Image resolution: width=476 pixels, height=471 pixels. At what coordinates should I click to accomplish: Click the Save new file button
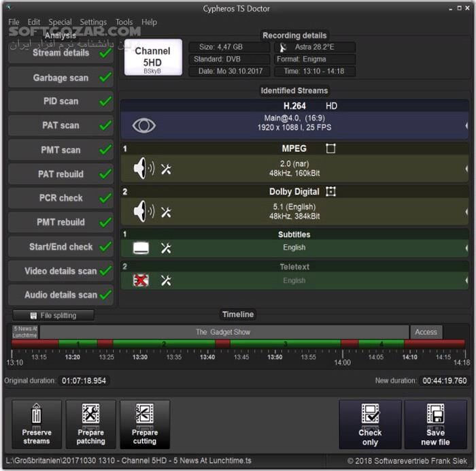coord(435,424)
